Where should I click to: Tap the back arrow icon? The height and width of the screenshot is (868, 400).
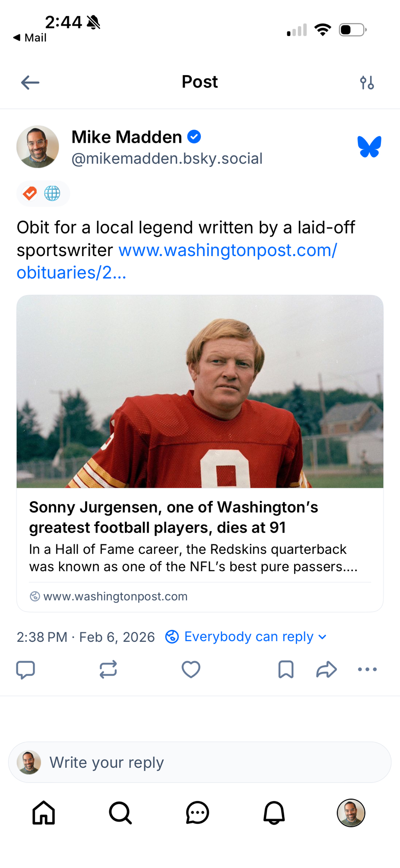pos(30,82)
